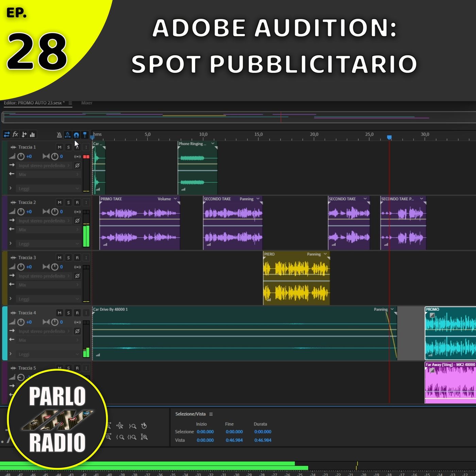This screenshot has width=476, height=476.
Task: Arm Traccia 2 for recording (R)
Action: pyautogui.click(x=77, y=202)
